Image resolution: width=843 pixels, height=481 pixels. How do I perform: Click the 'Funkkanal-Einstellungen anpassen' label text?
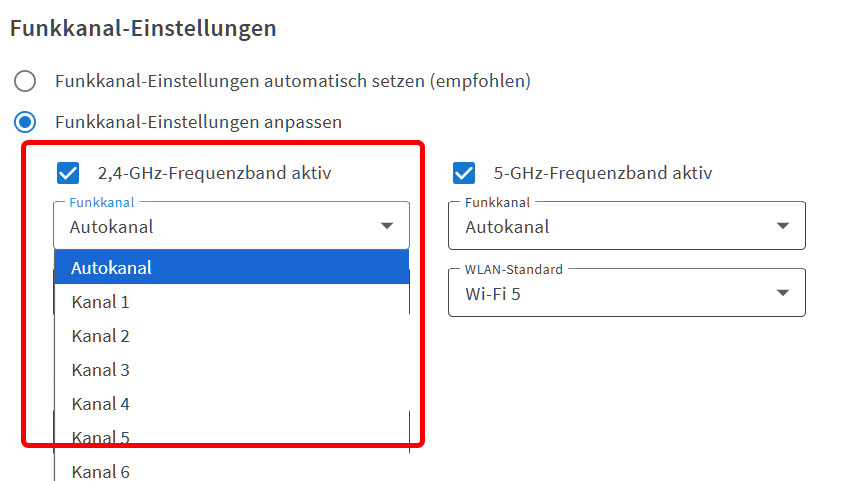click(x=198, y=122)
